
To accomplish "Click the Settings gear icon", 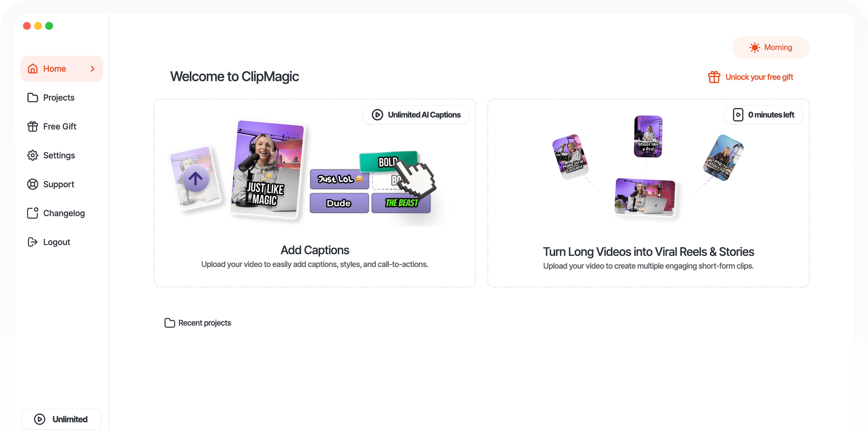I will (x=33, y=155).
